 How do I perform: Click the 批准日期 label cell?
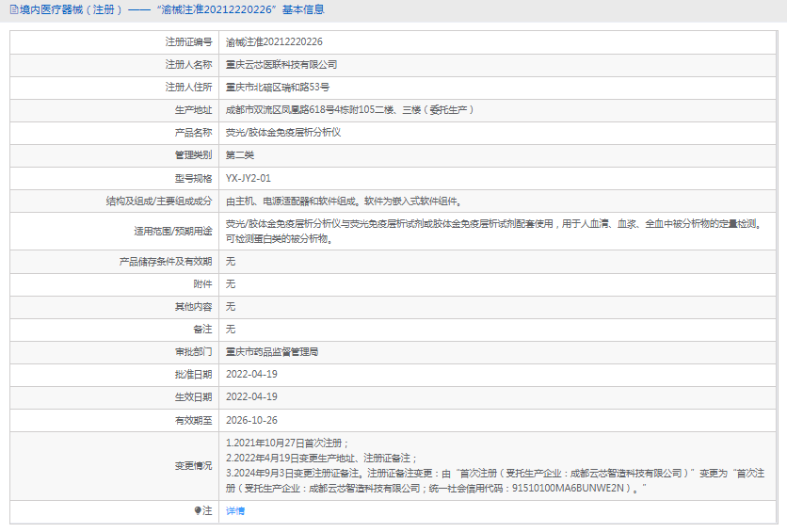(x=115, y=375)
